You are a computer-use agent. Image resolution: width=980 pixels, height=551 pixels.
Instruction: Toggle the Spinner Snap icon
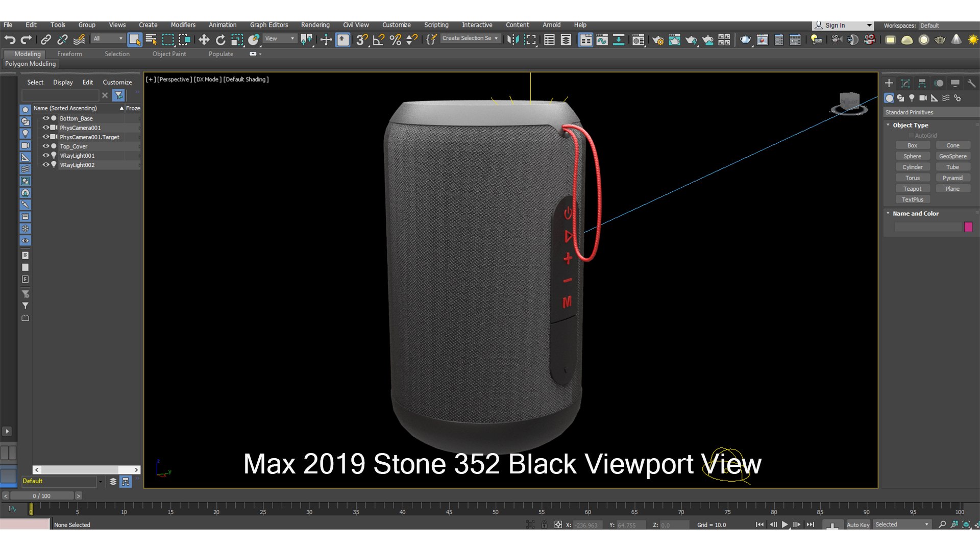[x=411, y=39]
